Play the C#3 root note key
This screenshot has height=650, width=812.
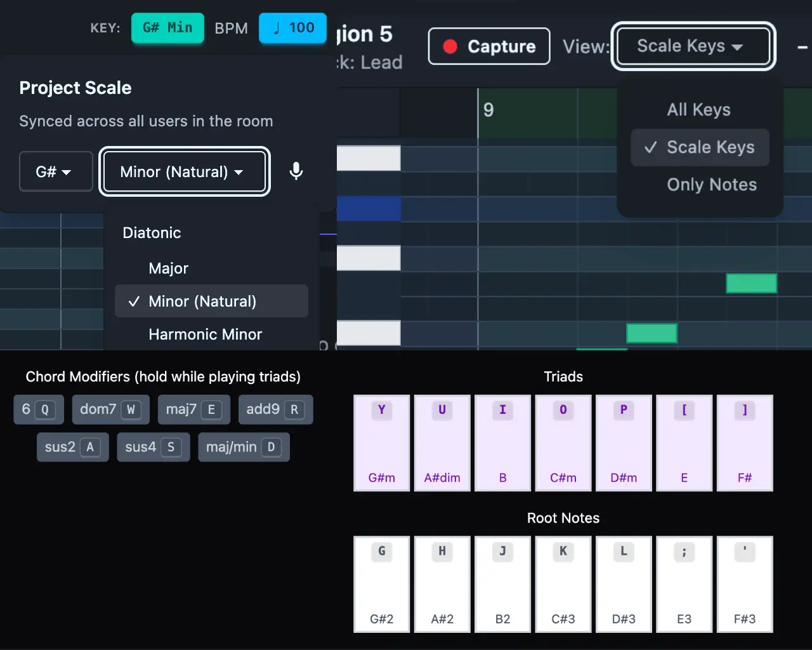pos(563,585)
